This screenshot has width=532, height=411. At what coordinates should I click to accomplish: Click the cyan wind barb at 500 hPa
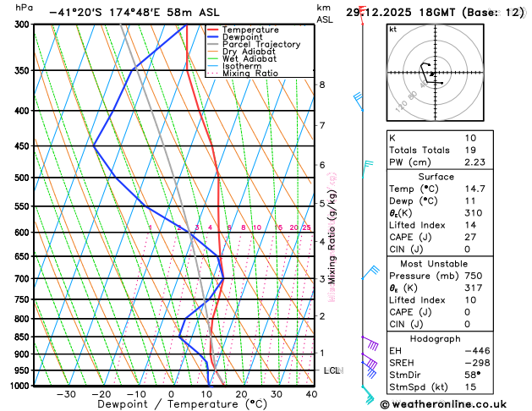pos(367,169)
